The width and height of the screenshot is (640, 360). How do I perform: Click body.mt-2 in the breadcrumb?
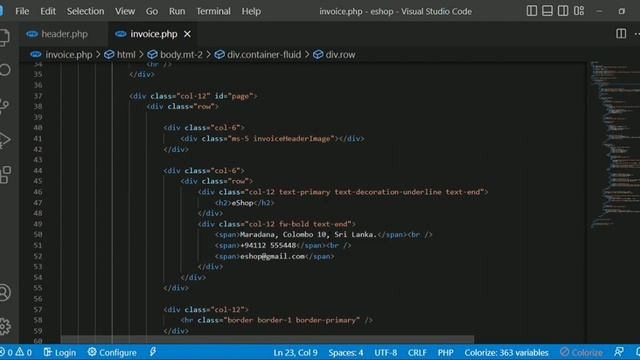coord(181,55)
